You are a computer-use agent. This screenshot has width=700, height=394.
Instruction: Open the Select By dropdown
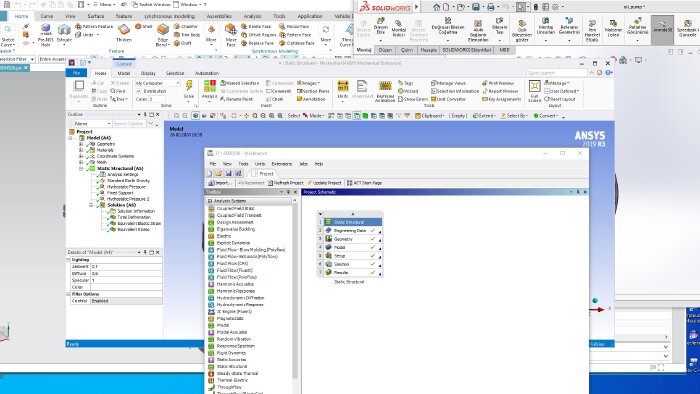514,116
